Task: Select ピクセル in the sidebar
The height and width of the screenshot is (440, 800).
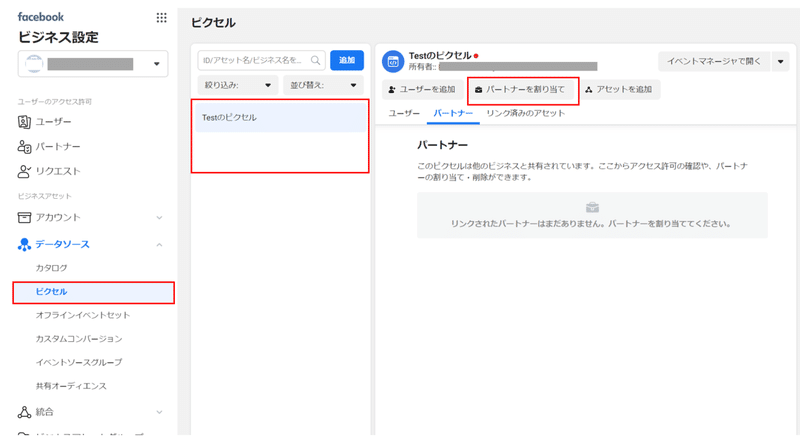Action: tap(94, 292)
